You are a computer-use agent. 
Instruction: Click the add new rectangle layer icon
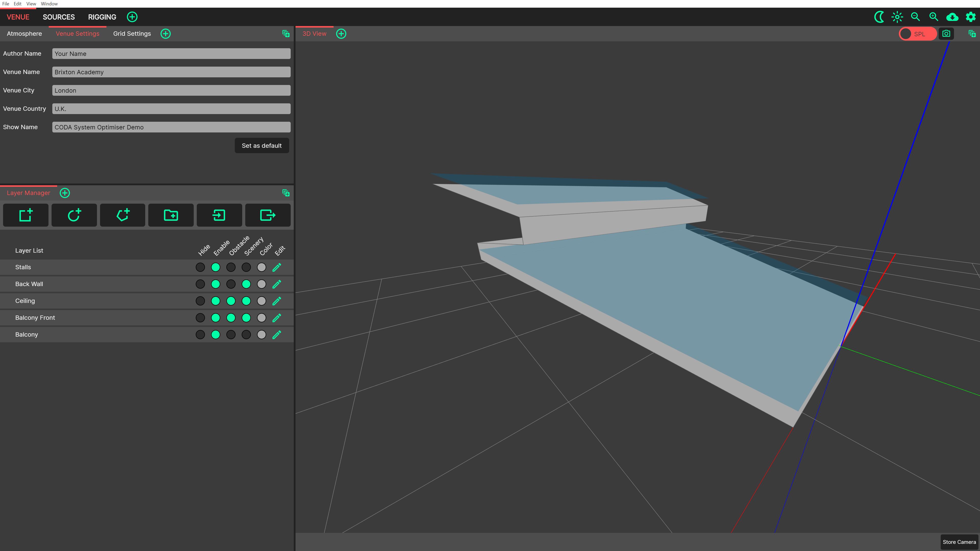click(x=26, y=215)
